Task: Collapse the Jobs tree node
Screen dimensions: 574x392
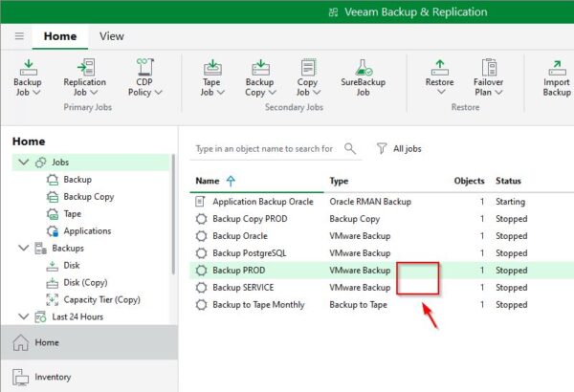Action: (24, 162)
